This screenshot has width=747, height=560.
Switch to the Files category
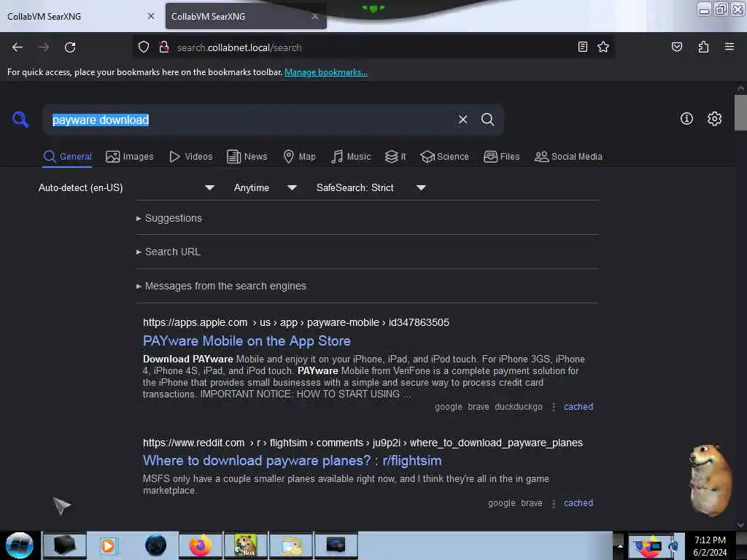502,157
